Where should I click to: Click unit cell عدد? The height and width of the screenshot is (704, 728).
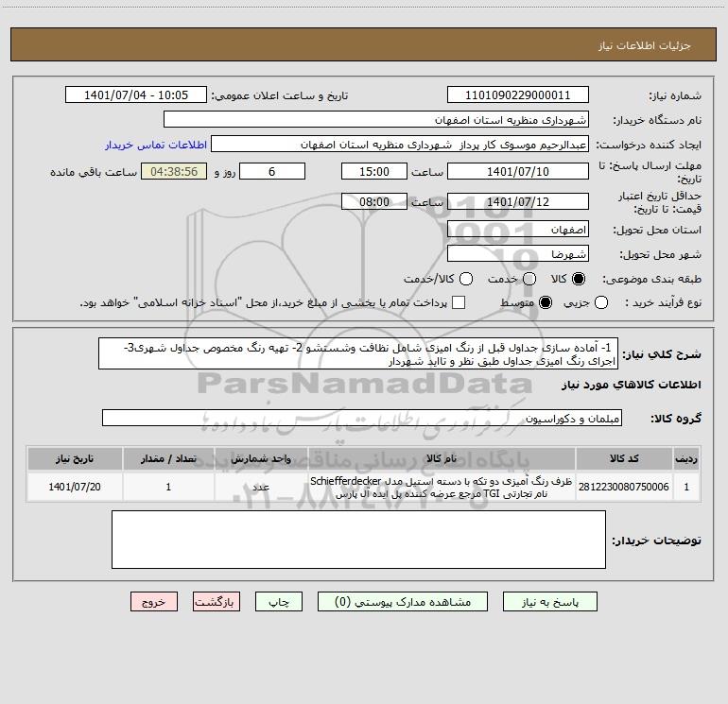coord(261,487)
